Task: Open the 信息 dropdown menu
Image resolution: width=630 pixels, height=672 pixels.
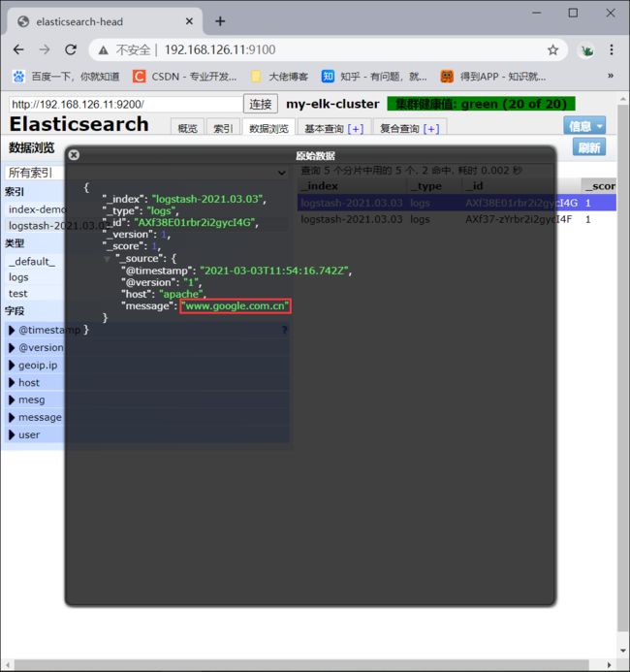Action: (x=584, y=126)
